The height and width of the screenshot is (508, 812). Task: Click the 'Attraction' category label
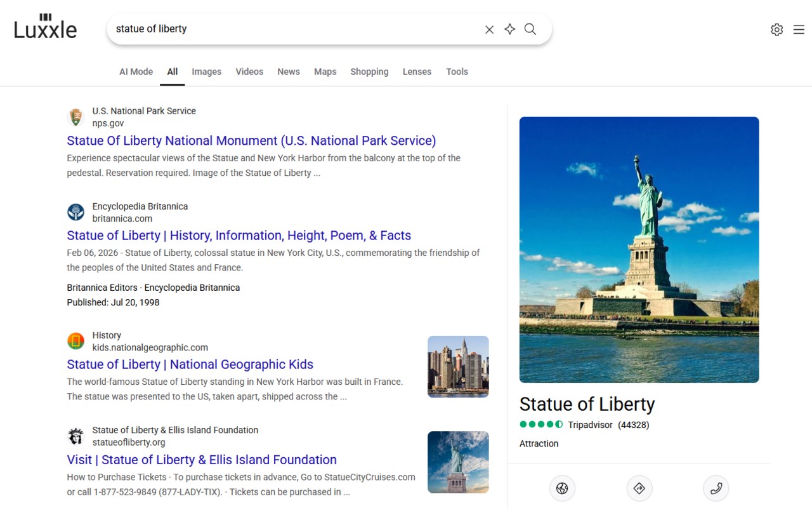pos(539,444)
